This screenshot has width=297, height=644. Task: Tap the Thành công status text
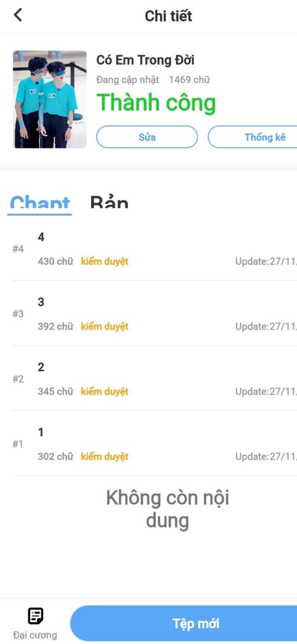click(156, 102)
